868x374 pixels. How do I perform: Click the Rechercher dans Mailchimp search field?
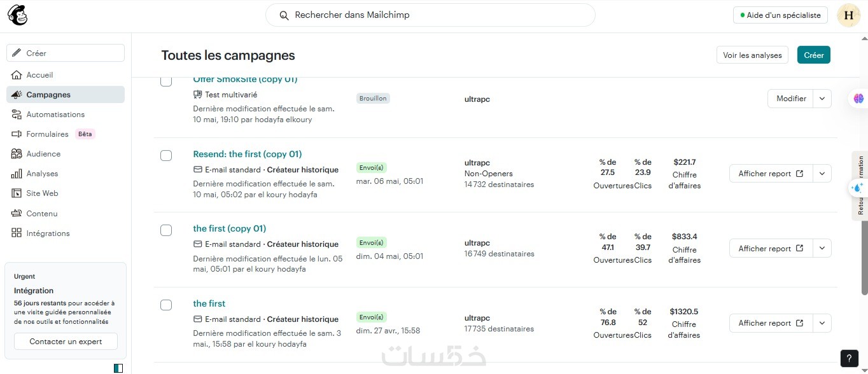coord(430,15)
